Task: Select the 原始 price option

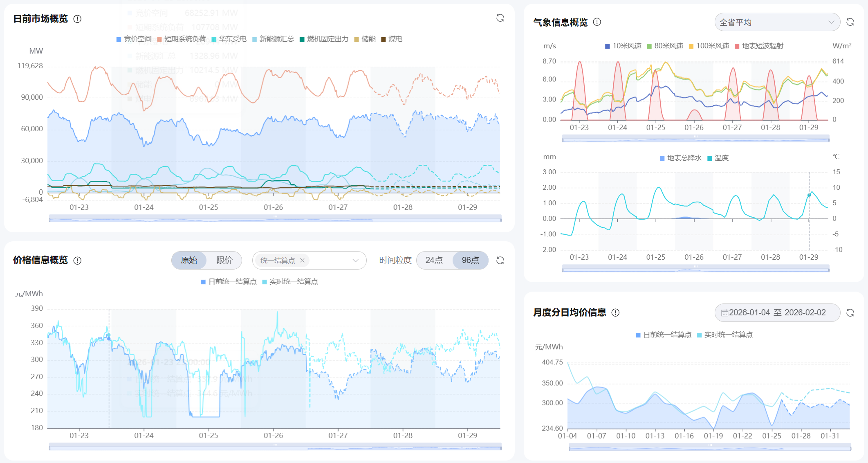Action: (x=189, y=261)
